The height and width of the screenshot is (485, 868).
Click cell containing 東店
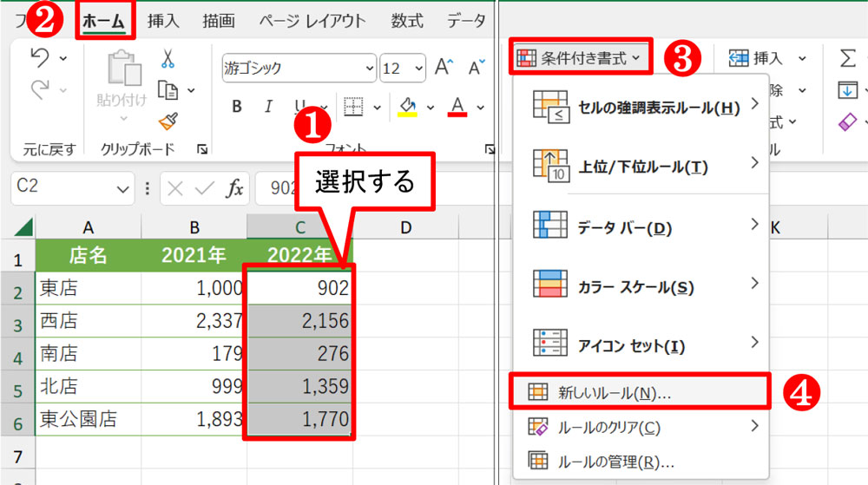[x=88, y=288]
